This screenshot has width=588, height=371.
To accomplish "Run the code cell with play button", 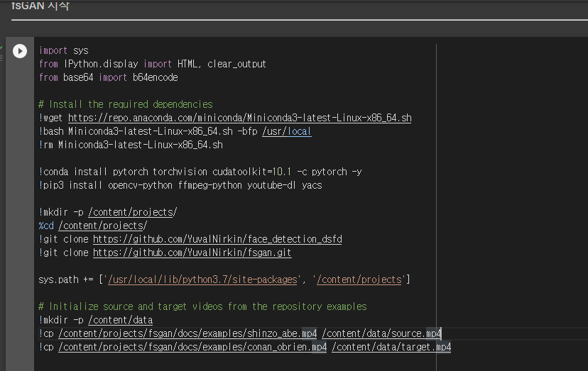I will pyautogui.click(x=20, y=51).
